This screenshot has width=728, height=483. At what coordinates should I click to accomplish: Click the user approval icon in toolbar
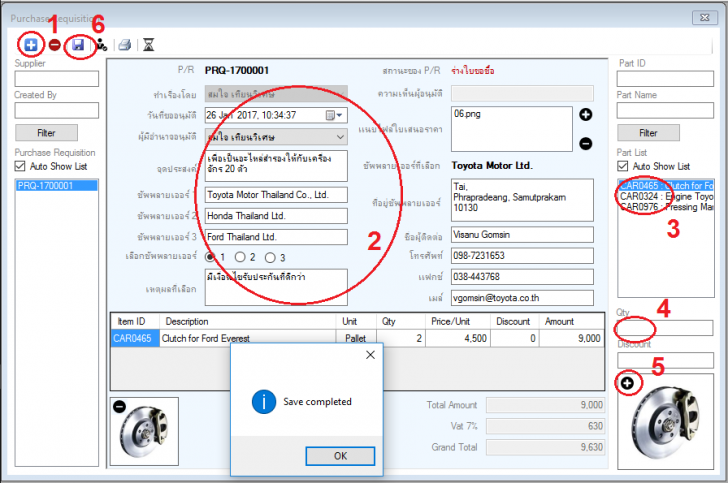click(102, 45)
